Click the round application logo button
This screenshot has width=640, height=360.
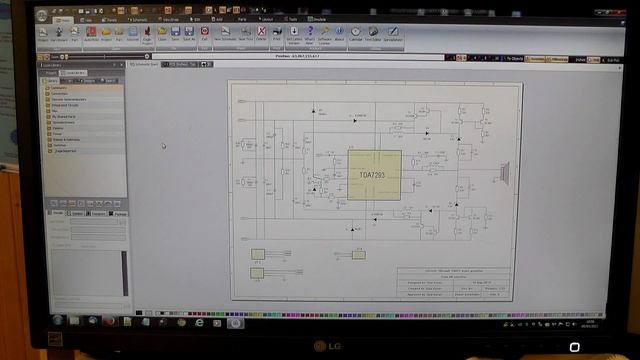click(x=42, y=16)
